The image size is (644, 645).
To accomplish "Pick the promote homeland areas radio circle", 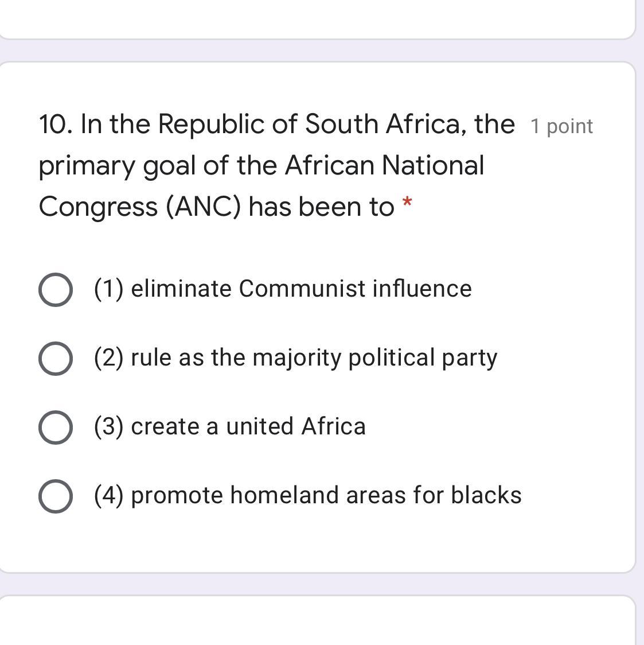I will click(x=55, y=496).
